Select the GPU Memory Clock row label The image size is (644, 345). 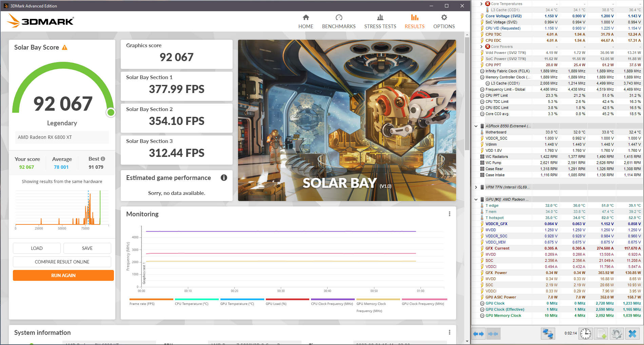(503, 315)
